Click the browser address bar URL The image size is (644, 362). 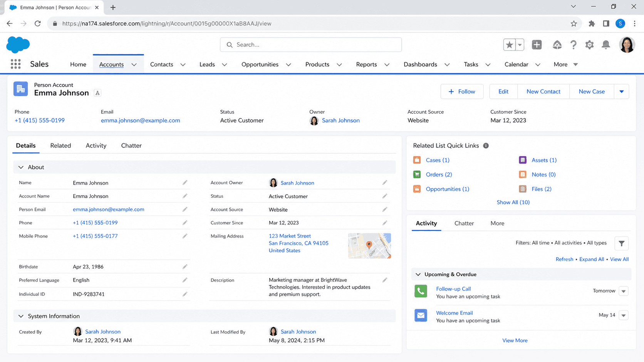167,23
